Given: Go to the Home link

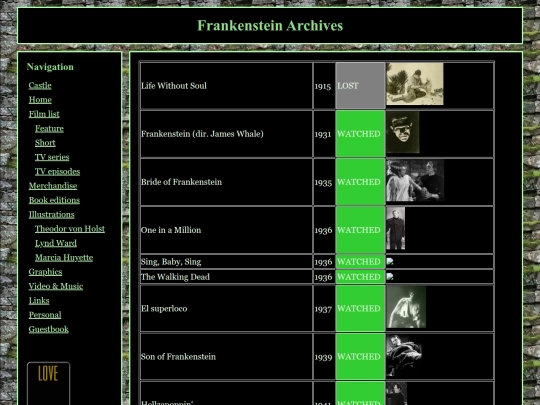Looking at the screenshot, I should click(40, 100).
